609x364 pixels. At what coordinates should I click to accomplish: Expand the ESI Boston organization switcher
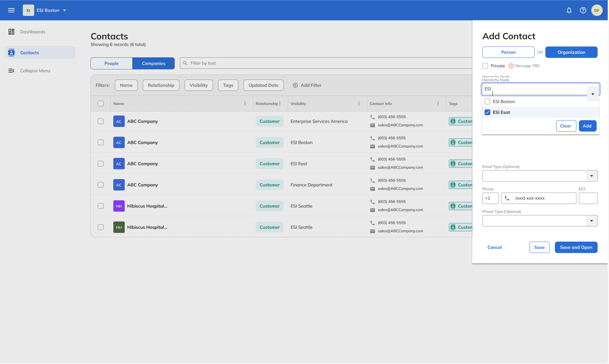tap(65, 10)
